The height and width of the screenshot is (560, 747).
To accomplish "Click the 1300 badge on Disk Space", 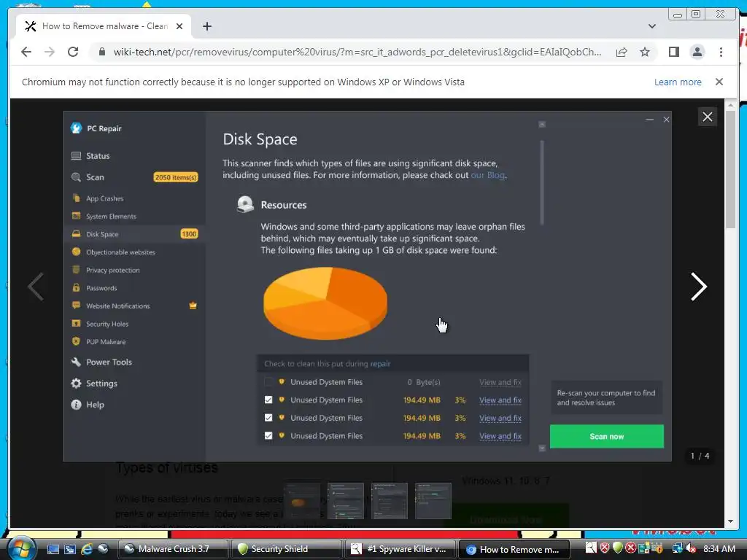I will click(x=189, y=234).
